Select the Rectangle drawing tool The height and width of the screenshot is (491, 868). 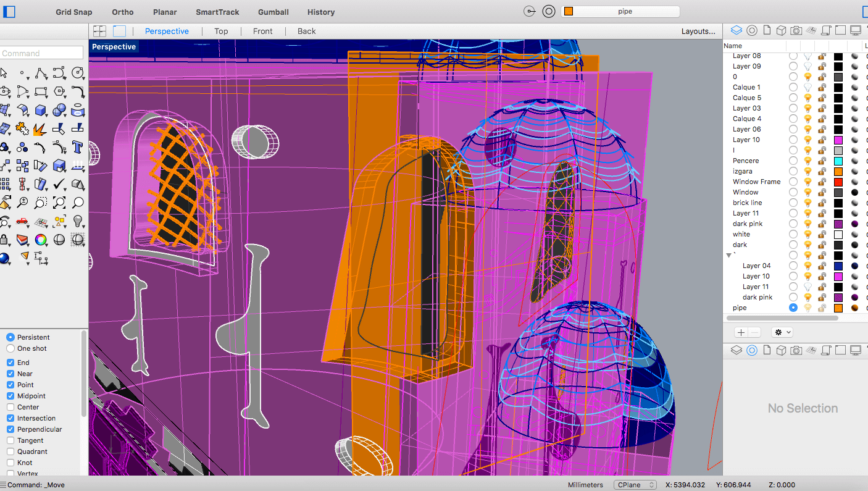pyautogui.click(x=40, y=91)
